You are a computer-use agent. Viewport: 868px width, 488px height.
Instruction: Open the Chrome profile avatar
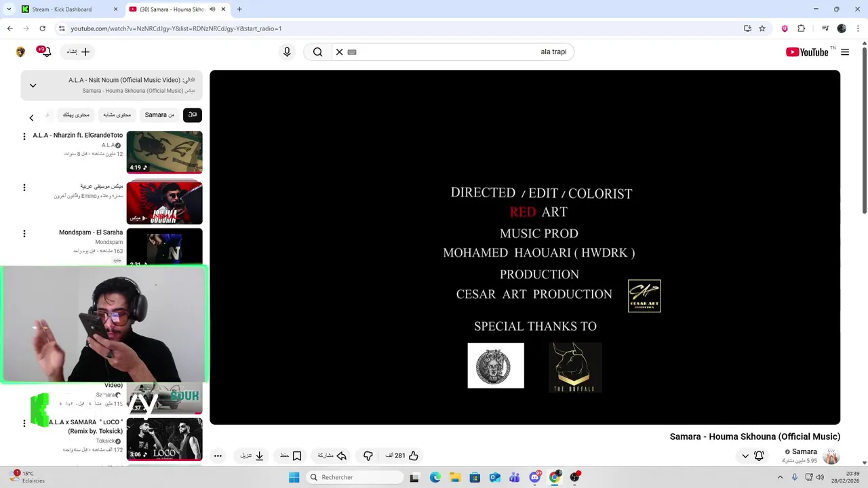pos(842,28)
